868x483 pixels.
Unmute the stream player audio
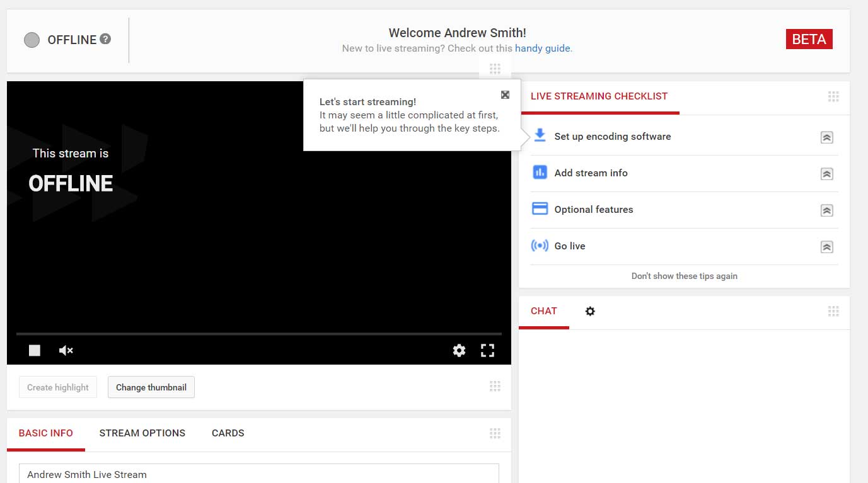tap(66, 350)
